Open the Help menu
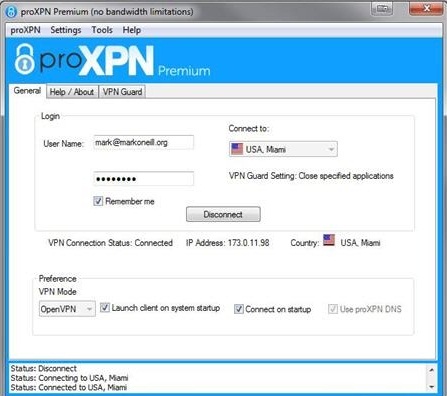The width and height of the screenshot is (447, 396). [x=132, y=30]
